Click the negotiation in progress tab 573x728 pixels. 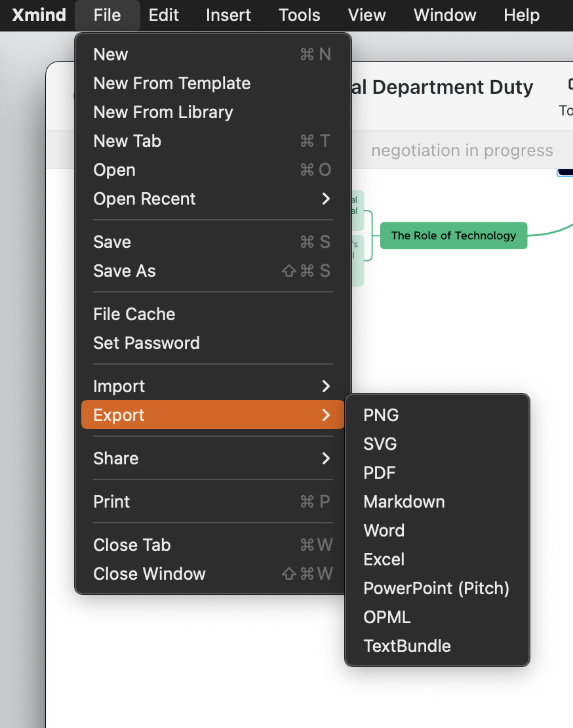click(x=462, y=150)
